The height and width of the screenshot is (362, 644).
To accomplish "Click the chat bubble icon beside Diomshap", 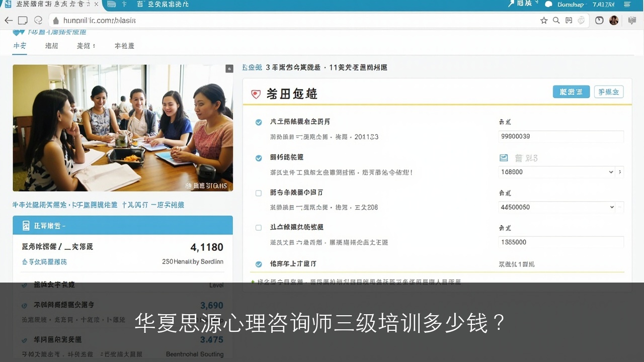I will pos(548,5).
